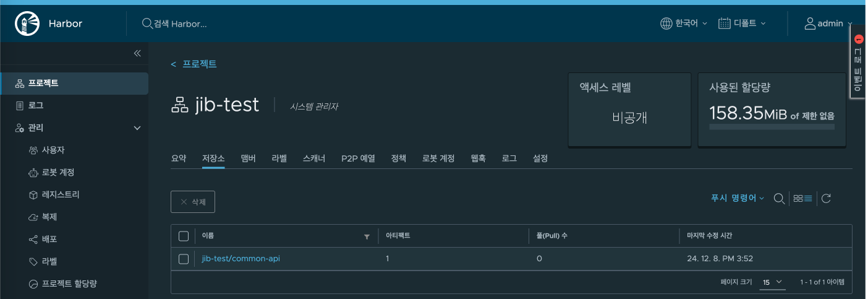Click the globe language icon

pos(666,24)
